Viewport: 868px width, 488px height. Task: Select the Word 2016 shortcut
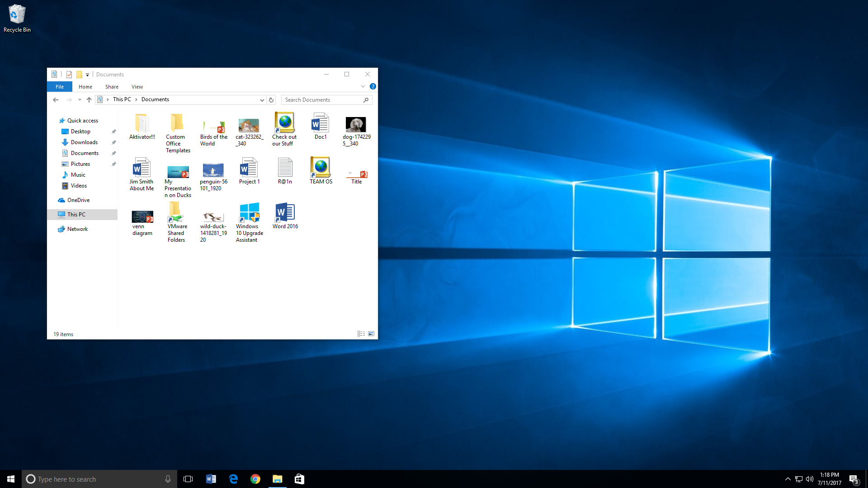pyautogui.click(x=285, y=216)
